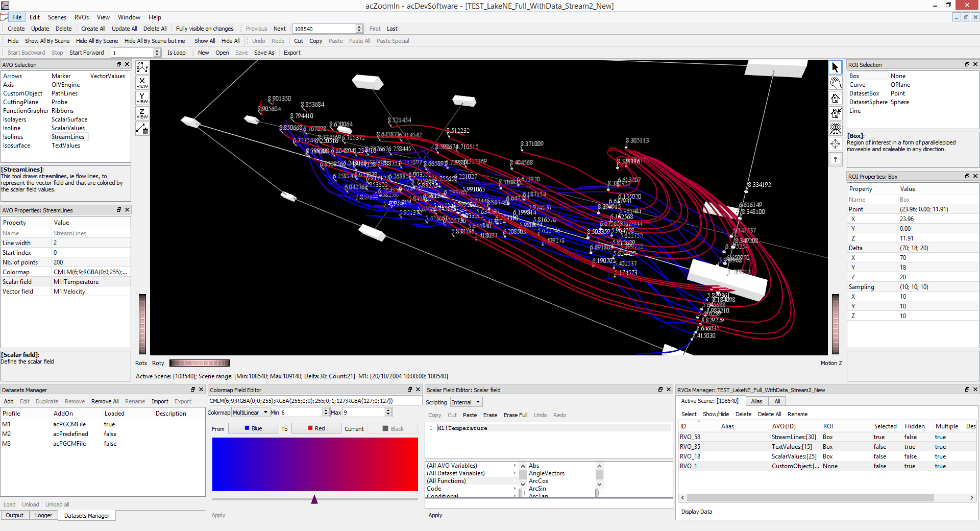Image resolution: width=980 pixels, height=531 pixels.
Task: Click the Start Forward button
Action: (86, 53)
